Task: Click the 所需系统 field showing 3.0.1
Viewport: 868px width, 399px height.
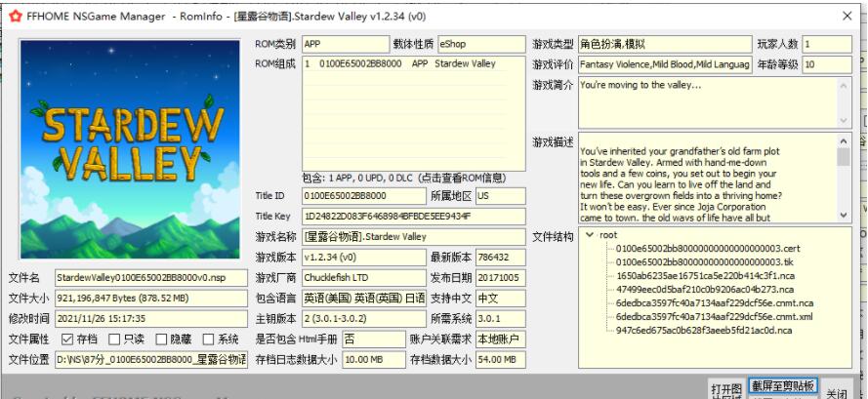Action: (x=501, y=319)
